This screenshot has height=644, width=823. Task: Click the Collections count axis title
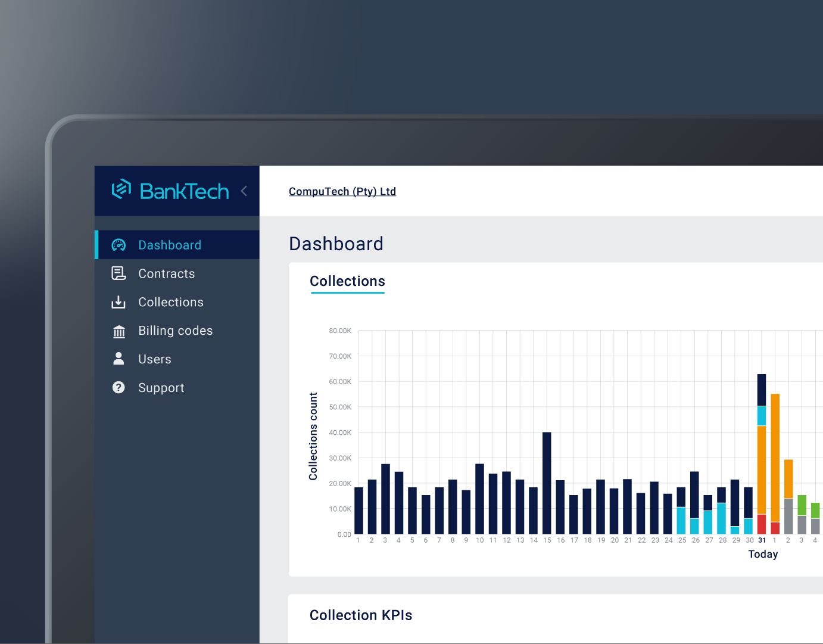pos(313,436)
